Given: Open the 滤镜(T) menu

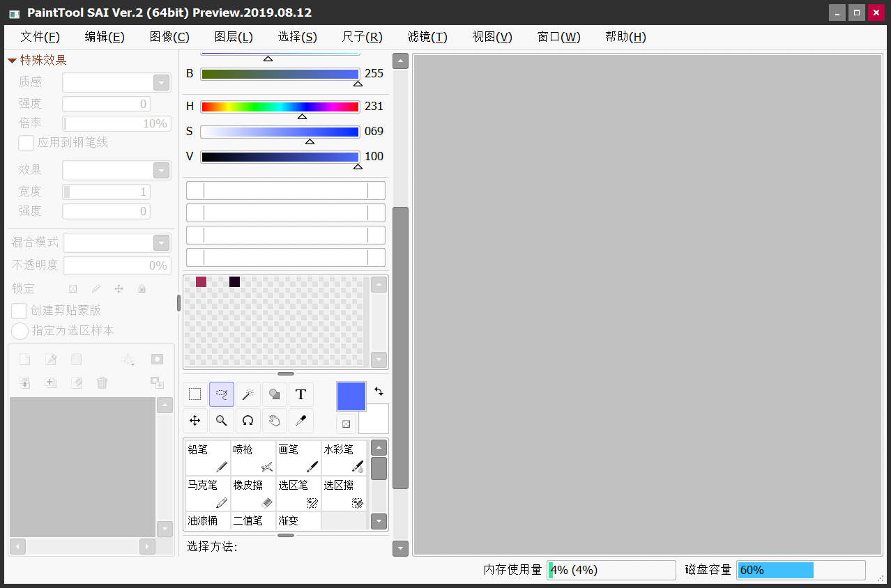Looking at the screenshot, I should pos(427,37).
